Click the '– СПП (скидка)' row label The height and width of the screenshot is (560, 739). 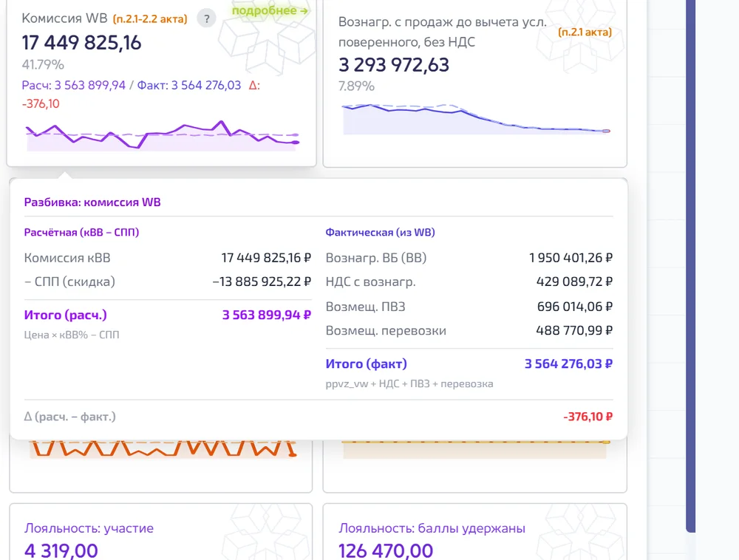click(69, 281)
